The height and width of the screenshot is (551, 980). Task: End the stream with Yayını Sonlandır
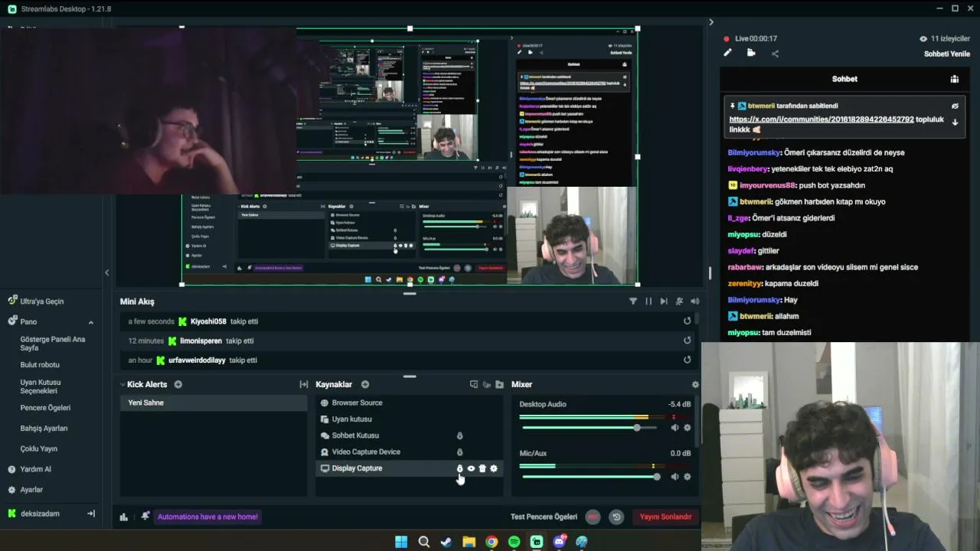click(x=665, y=517)
